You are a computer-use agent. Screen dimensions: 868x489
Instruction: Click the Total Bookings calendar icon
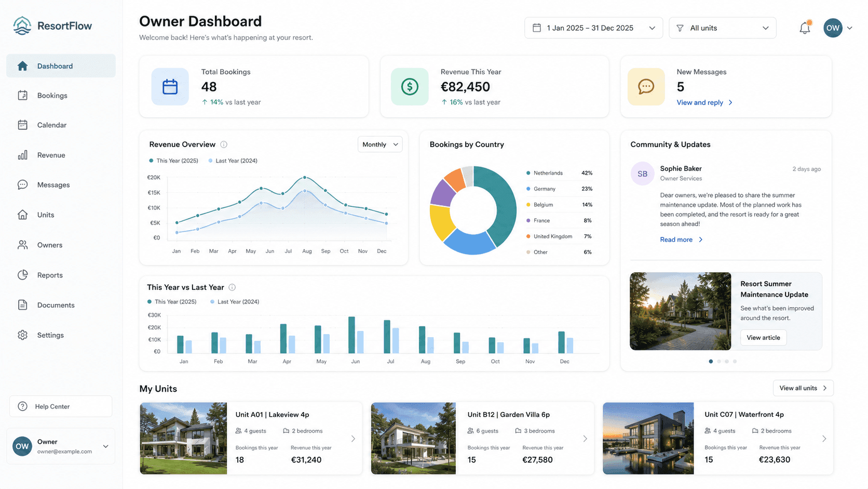(x=170, y=87)
